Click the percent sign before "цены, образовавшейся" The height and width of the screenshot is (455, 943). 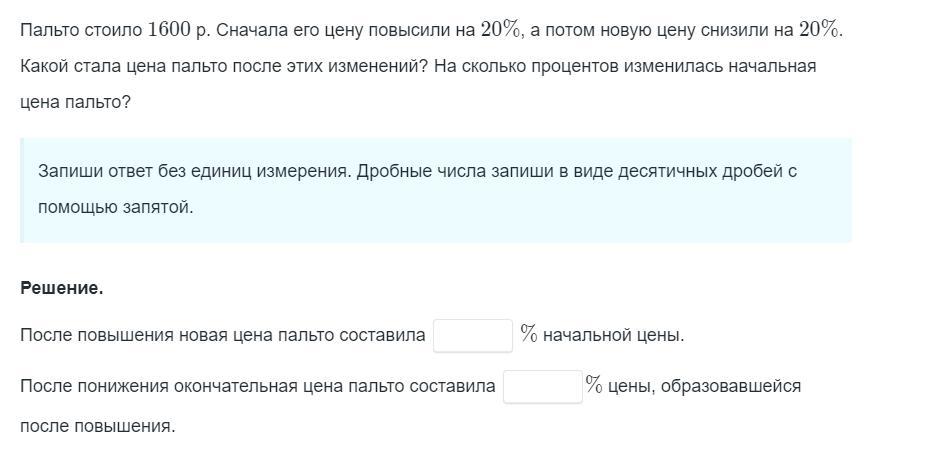[594, 386]
